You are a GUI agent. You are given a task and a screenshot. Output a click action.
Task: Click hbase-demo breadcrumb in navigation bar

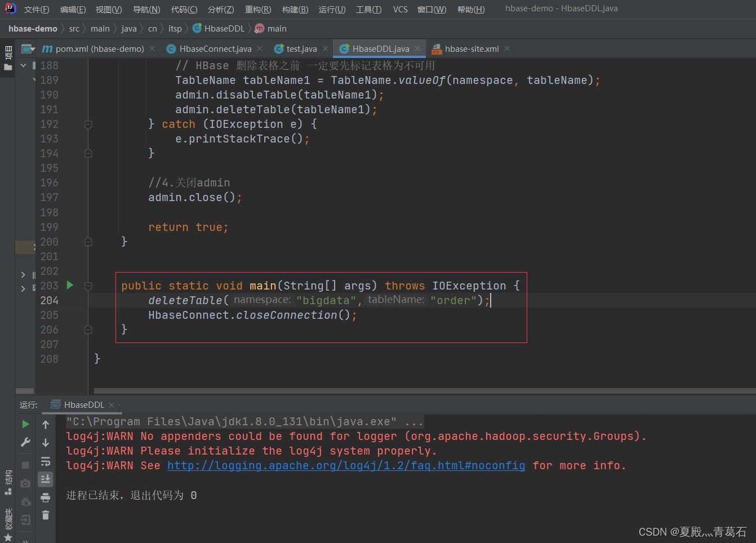point(33,29)
